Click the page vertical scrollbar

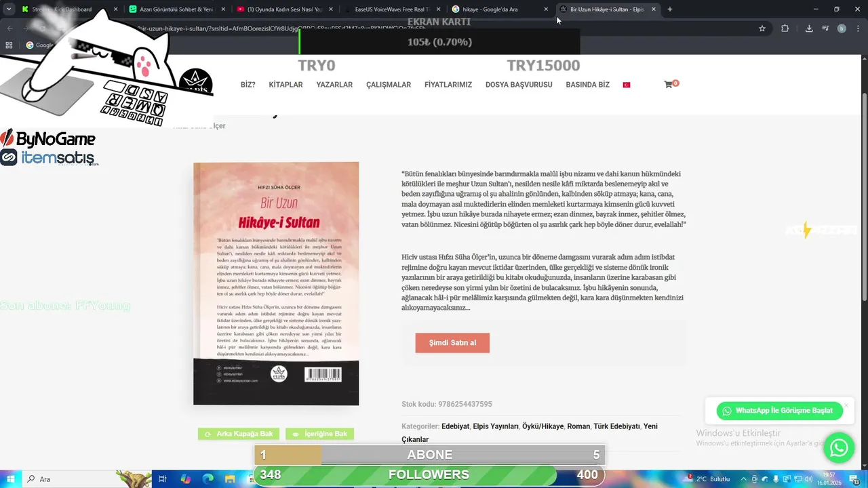(863, 261)
